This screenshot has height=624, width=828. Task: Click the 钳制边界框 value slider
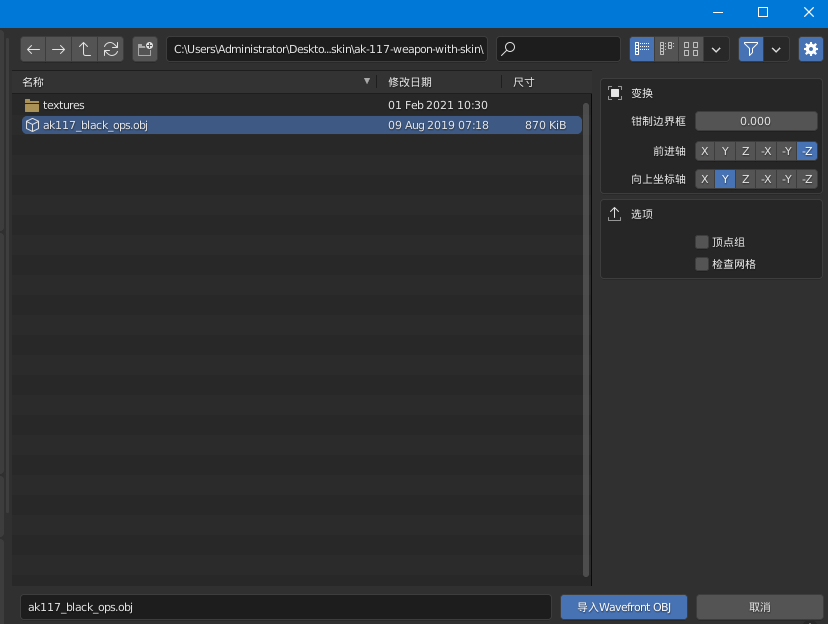coord(756,121)
